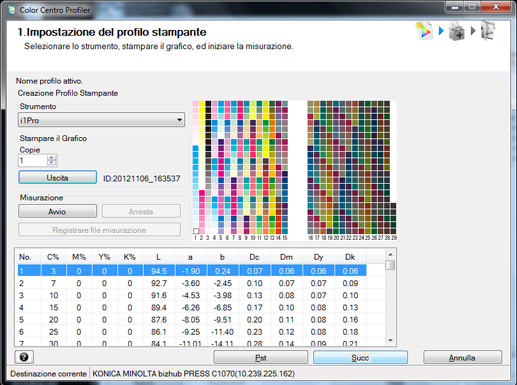Click the solid yellow patch atop column 2
This screenshot has width=517, height=385.
[202, 104]
